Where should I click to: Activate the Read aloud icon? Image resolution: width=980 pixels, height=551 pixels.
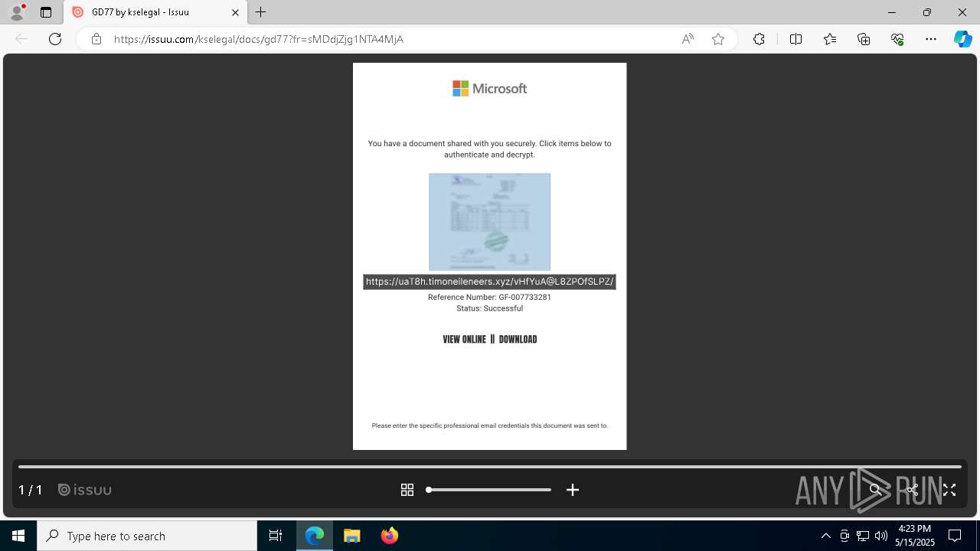688,39
